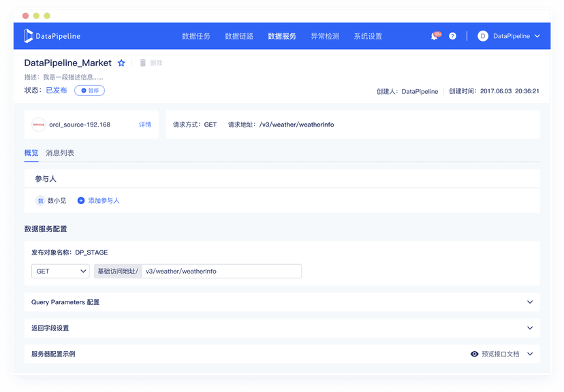
Task: Expand 服务器配置示例 section chevron
Action: point(530,354)
